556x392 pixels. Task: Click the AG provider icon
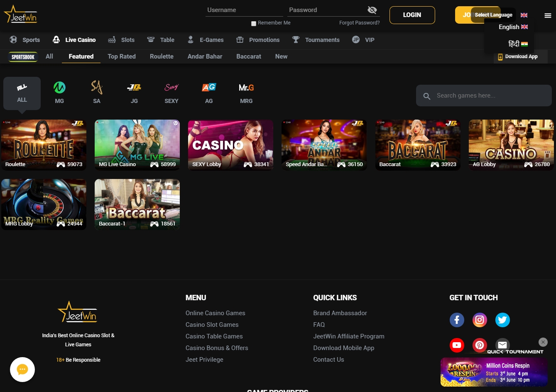click(x=209, y=88)
